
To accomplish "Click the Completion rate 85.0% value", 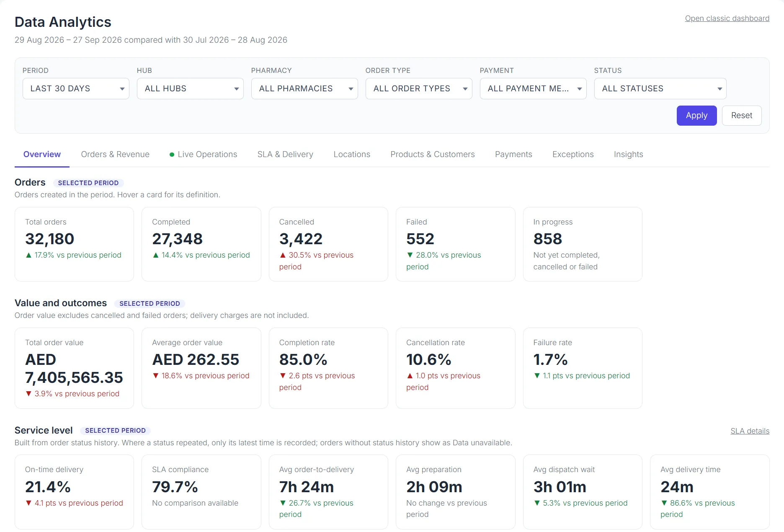I will (303, 359).
